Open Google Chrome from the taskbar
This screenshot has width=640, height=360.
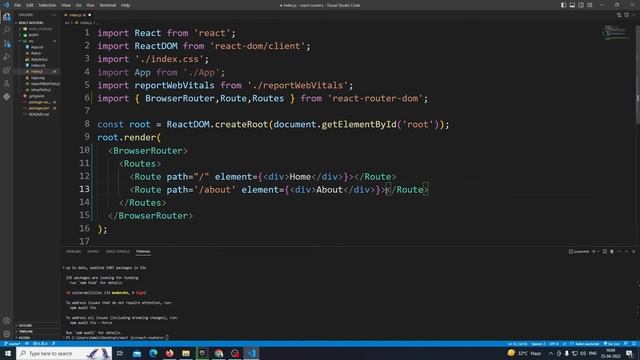click(219, 353)
